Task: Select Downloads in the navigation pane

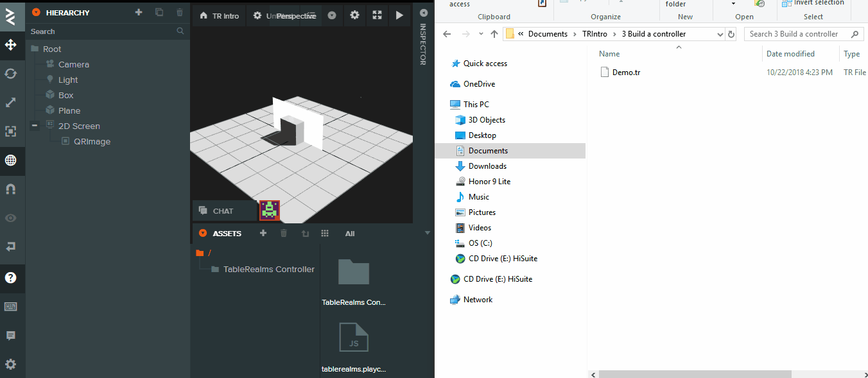Action: 487,166
